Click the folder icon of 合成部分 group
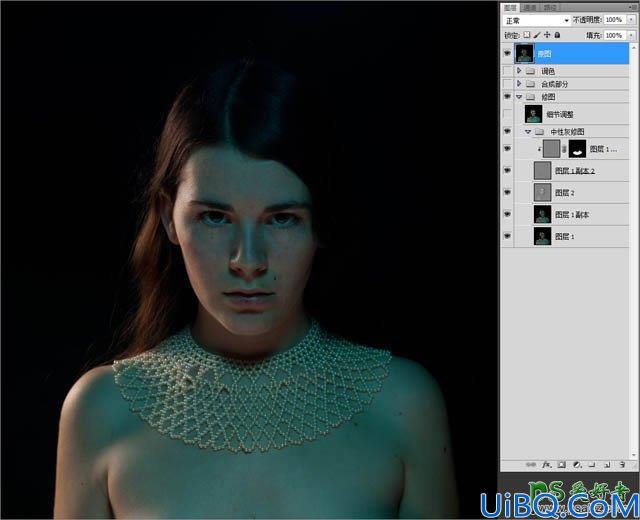Viewport: 640px width, 520px height. 530,84
